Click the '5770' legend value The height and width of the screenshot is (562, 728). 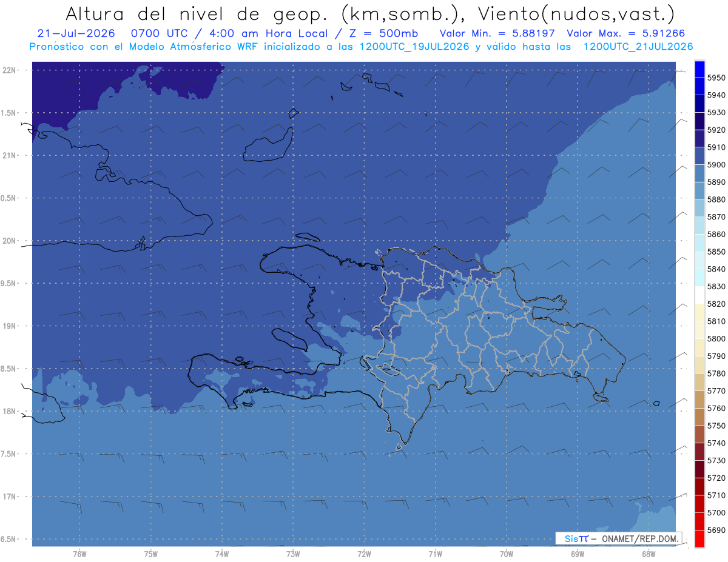coord(716,390)
